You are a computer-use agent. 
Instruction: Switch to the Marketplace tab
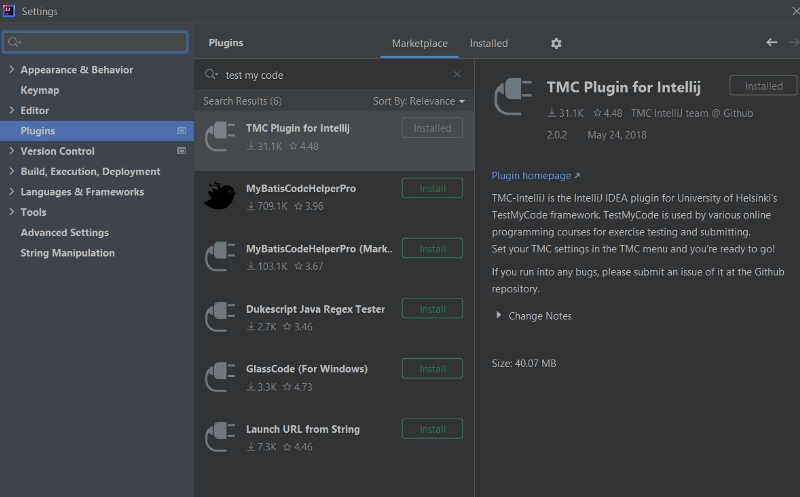(419, 44)
